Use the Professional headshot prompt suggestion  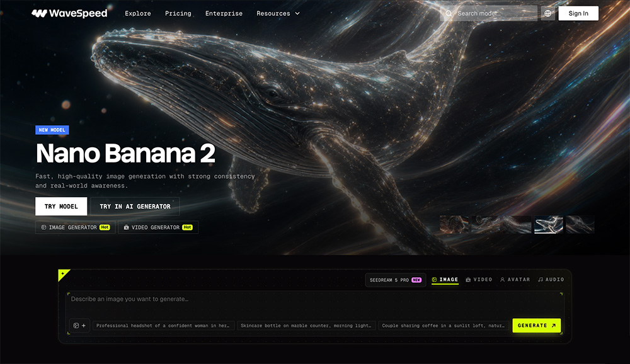point(163,326)
